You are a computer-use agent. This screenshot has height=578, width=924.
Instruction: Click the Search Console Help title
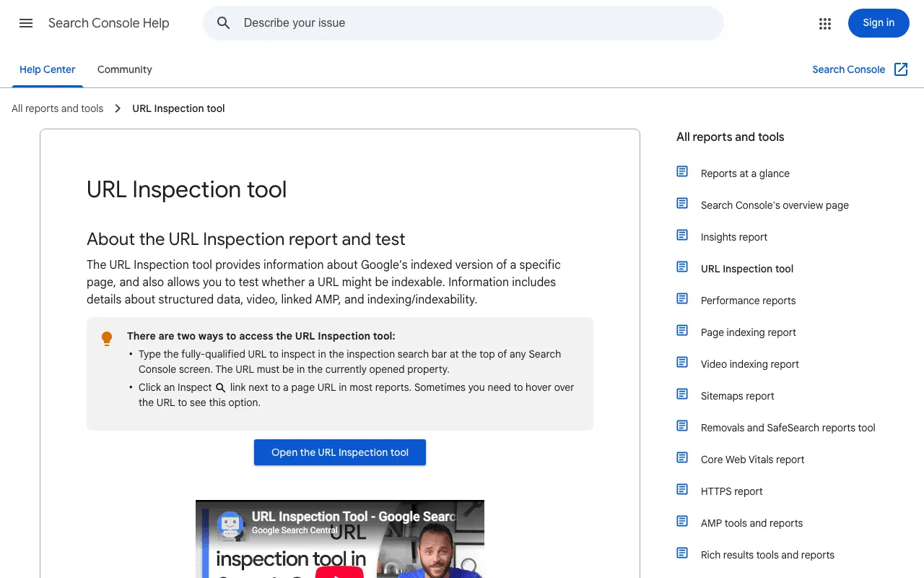click(x=109, y=23)
